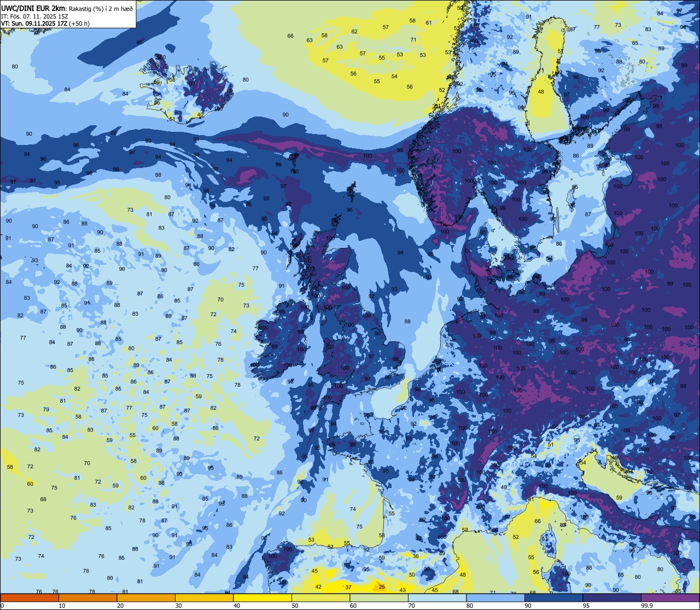
Task: Select the 50–60 legend color segment
Action: tap(320, 597)
